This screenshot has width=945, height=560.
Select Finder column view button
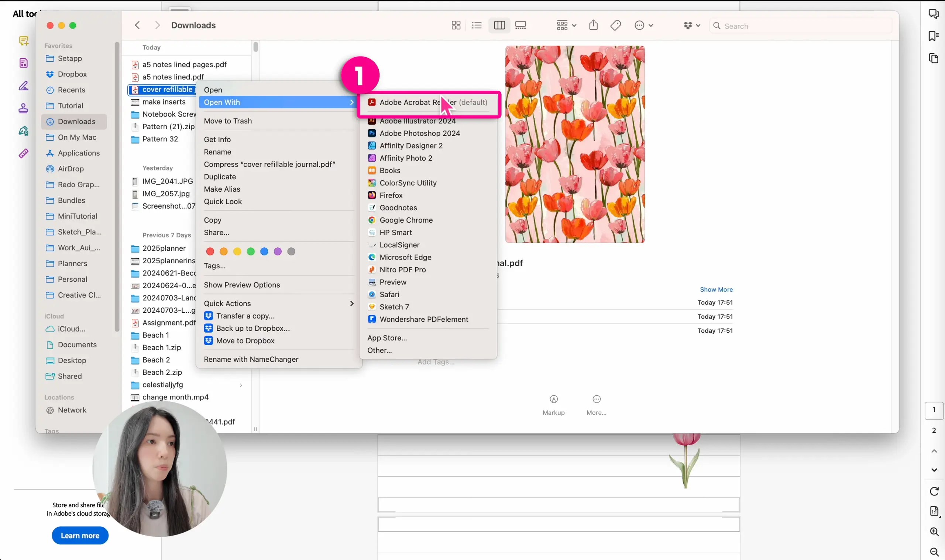(x=499, y=25)
